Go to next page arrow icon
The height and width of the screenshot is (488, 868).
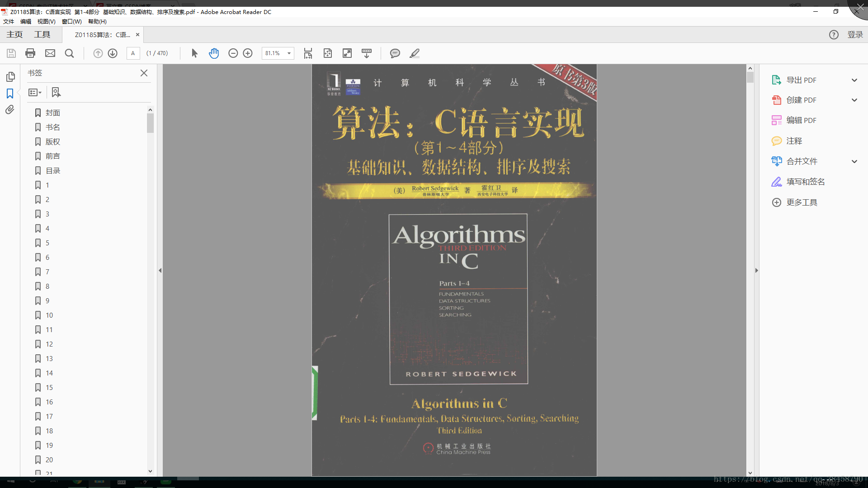point(113,53)
